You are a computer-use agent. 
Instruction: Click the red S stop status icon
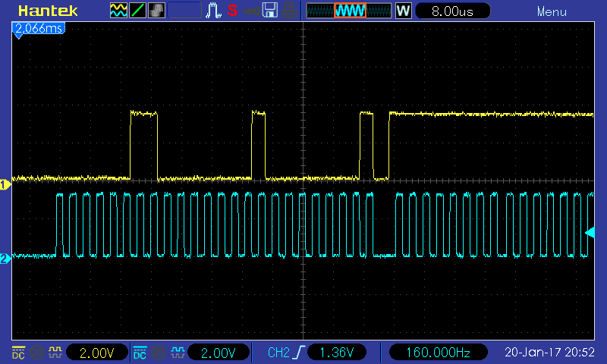click(x=232, y=11)
